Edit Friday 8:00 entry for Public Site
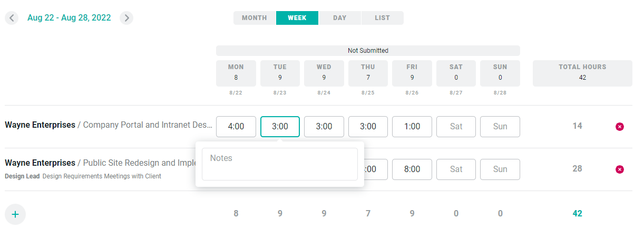The width and height of the screenshot is (644, 237). [412, 169]
